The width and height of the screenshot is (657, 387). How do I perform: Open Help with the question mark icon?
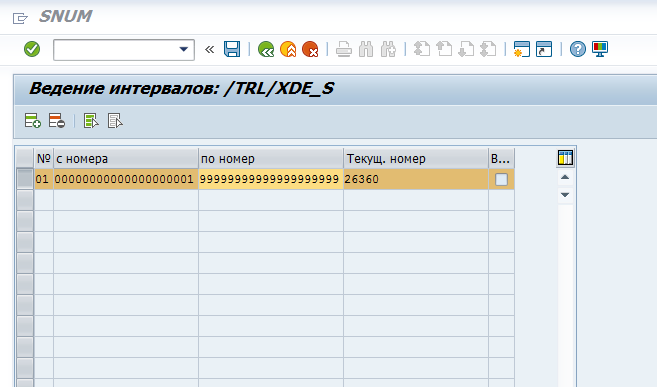[x=577, y=49]
